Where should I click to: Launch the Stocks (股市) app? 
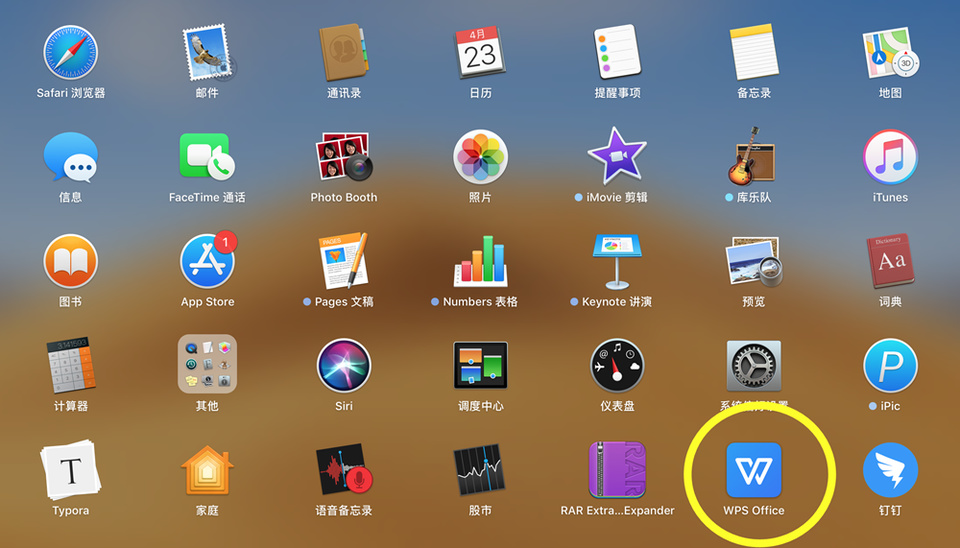(481, 470)
